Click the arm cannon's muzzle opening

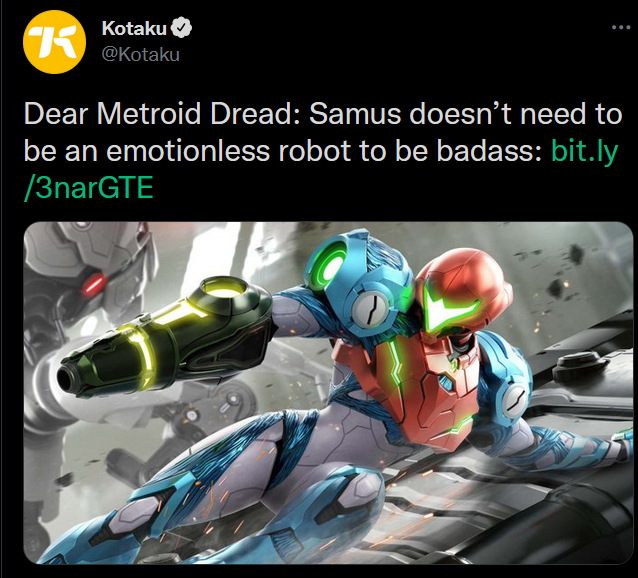coord(68,376)
